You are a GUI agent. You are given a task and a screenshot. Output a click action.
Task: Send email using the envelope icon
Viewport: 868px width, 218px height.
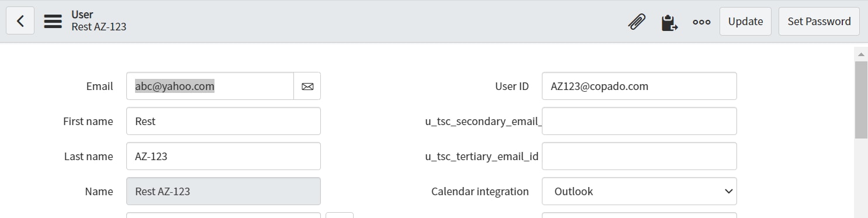pyautogui.click(x=307, y=86)
